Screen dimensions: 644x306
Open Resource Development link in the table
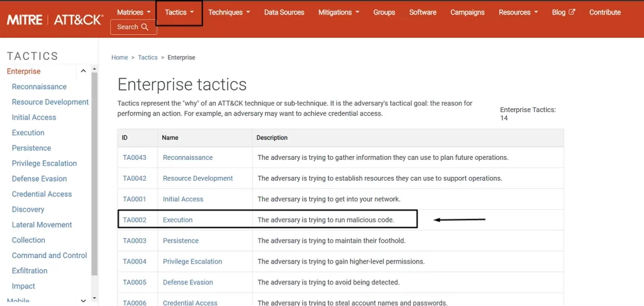[198, 179]
